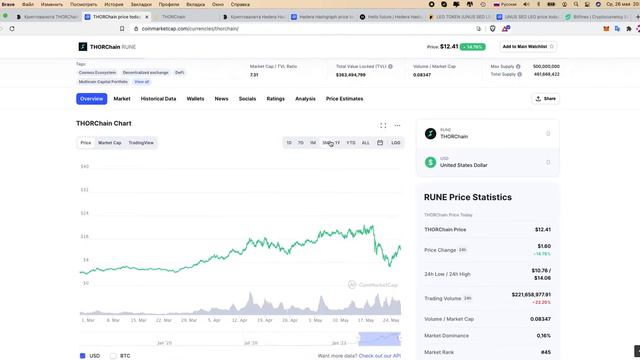
Task: Open the История menu in menu bar
Action: pyautogui.click(x=114, y=4)
